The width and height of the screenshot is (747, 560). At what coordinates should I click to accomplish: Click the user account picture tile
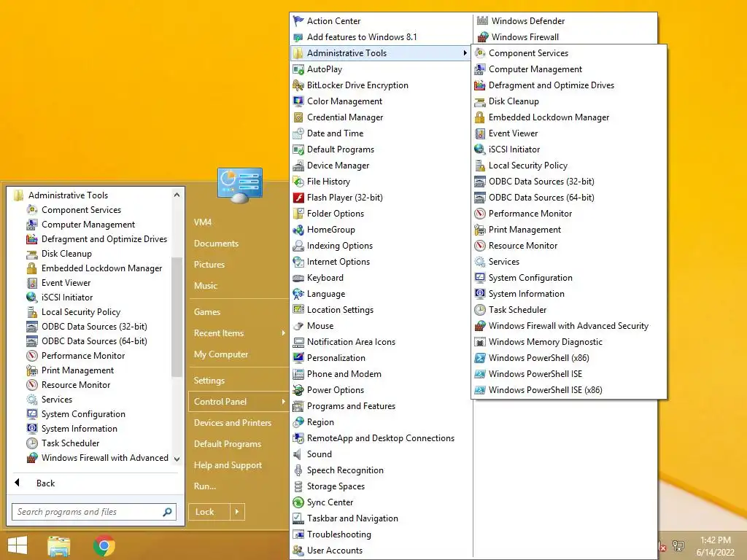point(239,185)
